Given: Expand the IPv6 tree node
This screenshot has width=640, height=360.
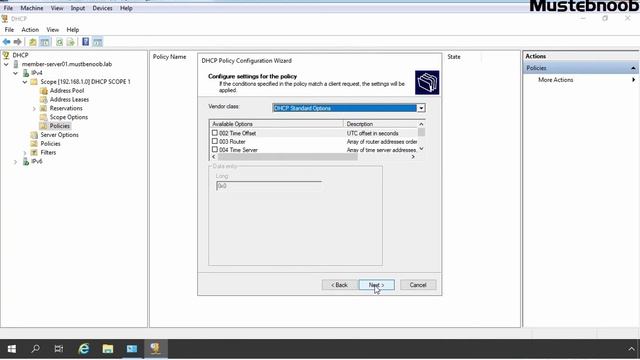Looking at the screenshot, I should [16, 162].
